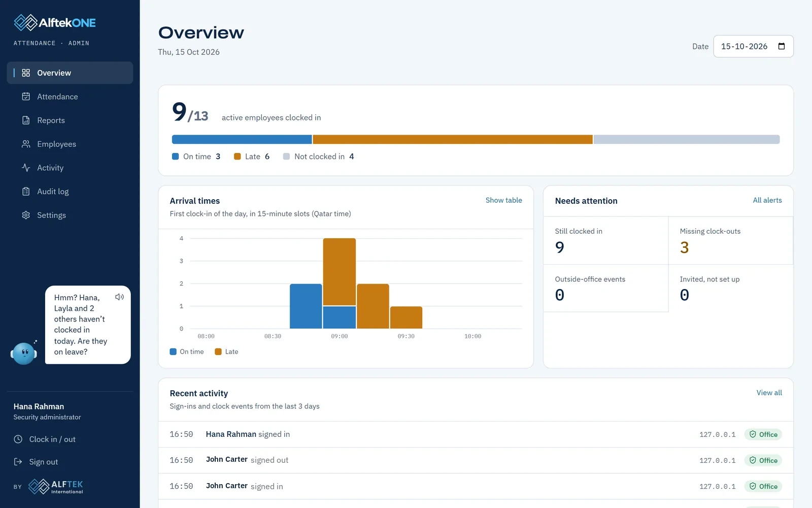Click the tallest orange bar at 09:00
The height and width of the screenshot is (508, 812).
click(340, 272)
